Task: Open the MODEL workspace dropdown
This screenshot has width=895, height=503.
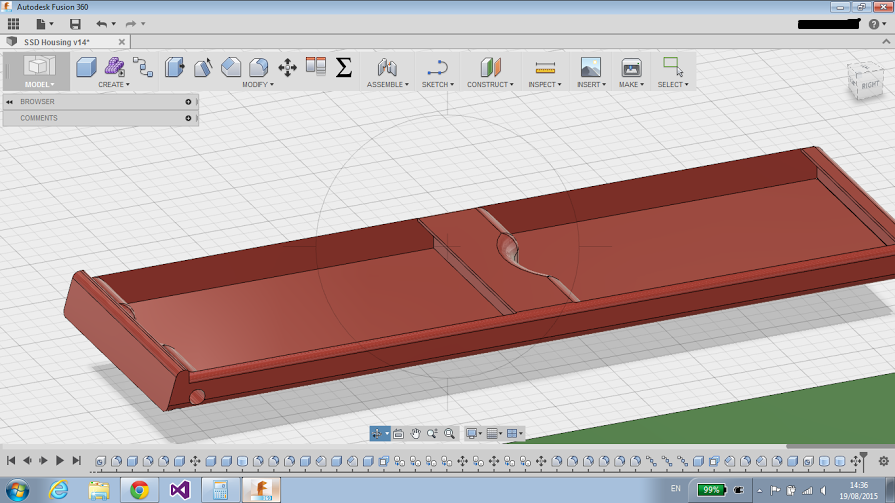Action: pos(39,84)
